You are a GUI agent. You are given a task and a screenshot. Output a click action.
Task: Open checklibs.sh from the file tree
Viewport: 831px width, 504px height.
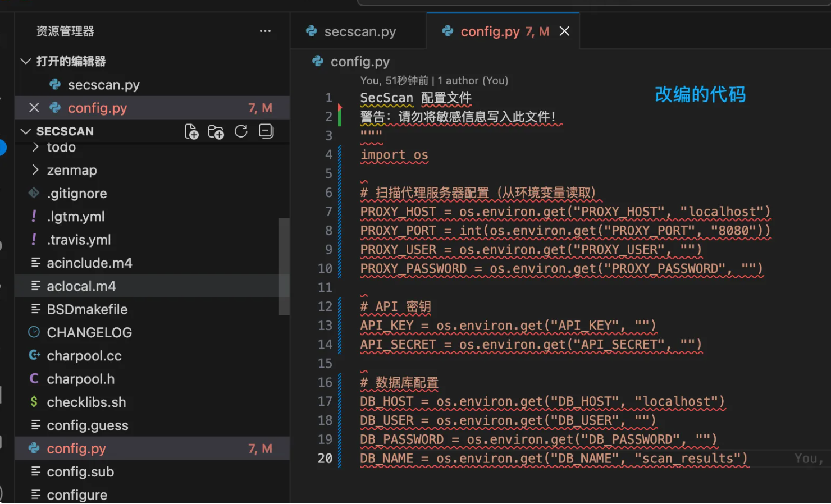pos(86,402)
